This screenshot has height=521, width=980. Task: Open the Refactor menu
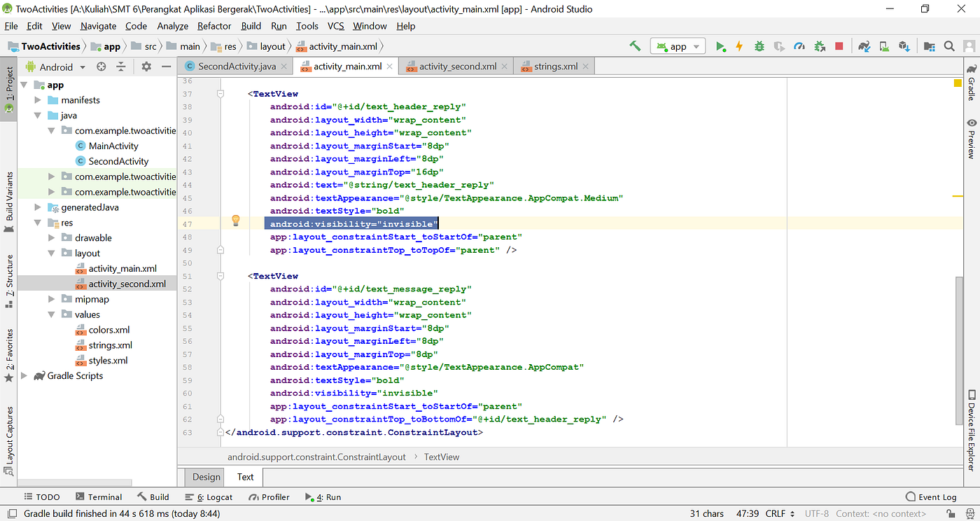pos(214,26)
